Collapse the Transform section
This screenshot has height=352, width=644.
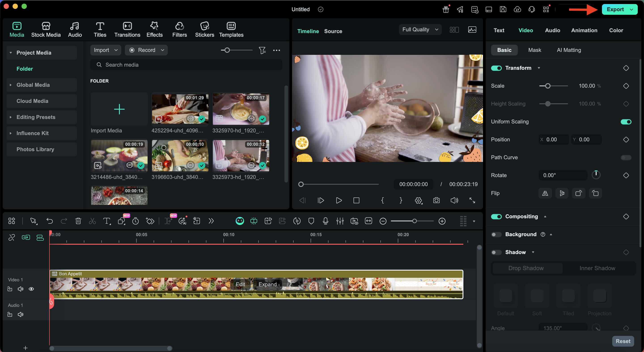(x=539, y=68)
